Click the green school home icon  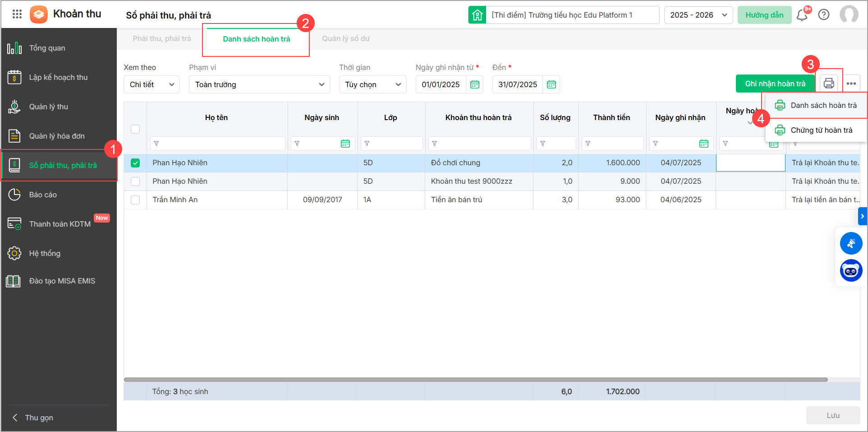tap(477, 15)
